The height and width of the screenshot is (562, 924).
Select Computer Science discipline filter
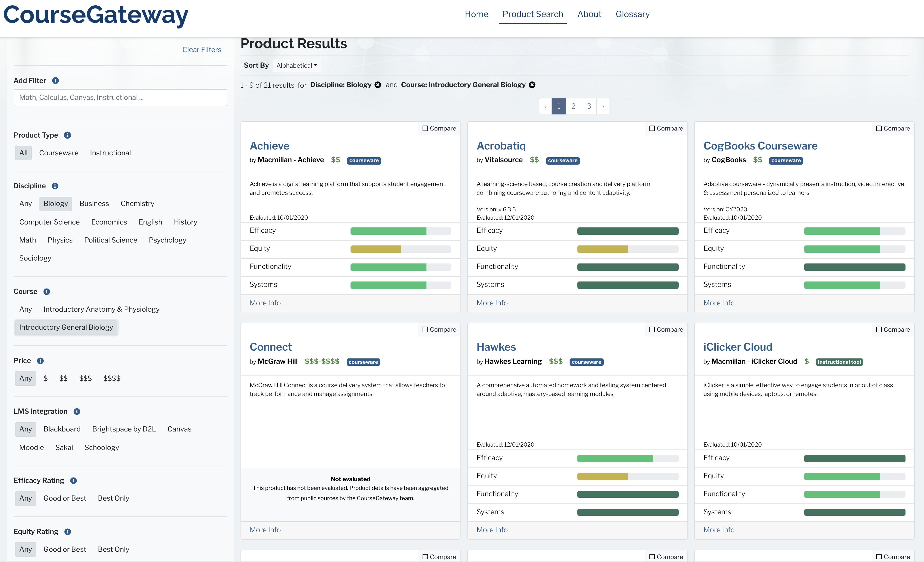49,222
